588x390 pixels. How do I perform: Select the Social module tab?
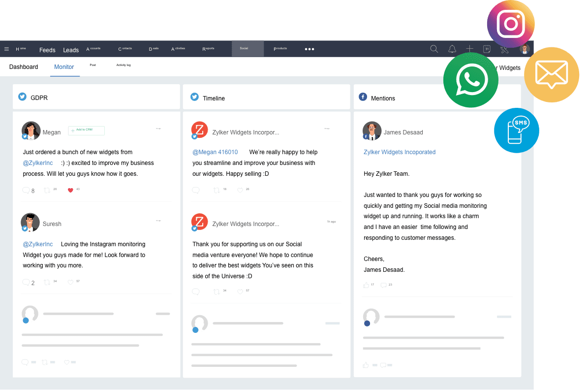coord(248,49)
